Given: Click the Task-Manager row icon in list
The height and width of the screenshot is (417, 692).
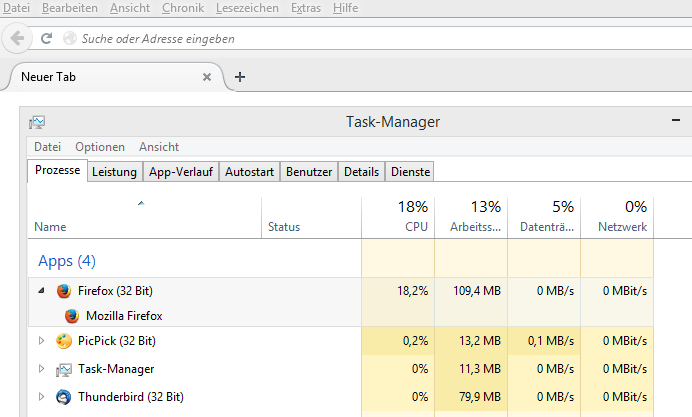Looking at the screenshot, I should pyautogui.click(x=64, y=369).
